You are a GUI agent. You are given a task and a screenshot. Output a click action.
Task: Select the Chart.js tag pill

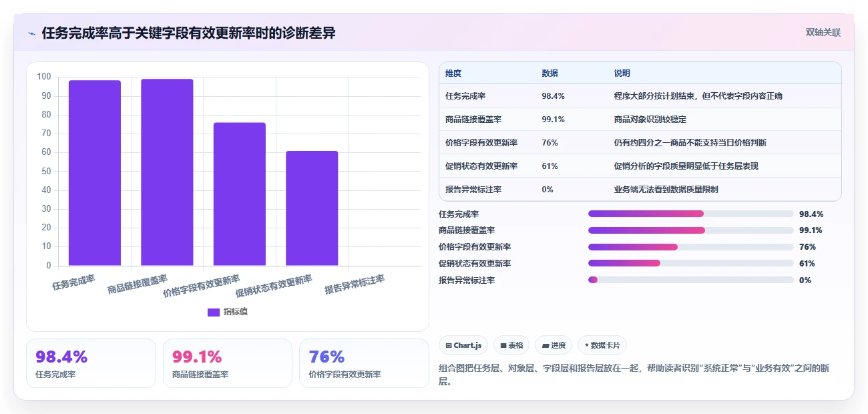(x=463, y=345)
